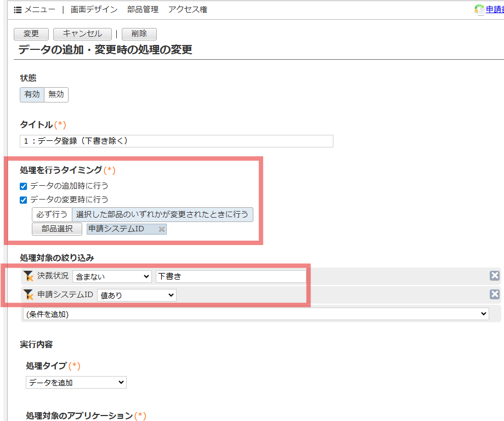This screenshot has width=504, height=421.
Task: Set the status to 無効
Action: pos(56,94)
